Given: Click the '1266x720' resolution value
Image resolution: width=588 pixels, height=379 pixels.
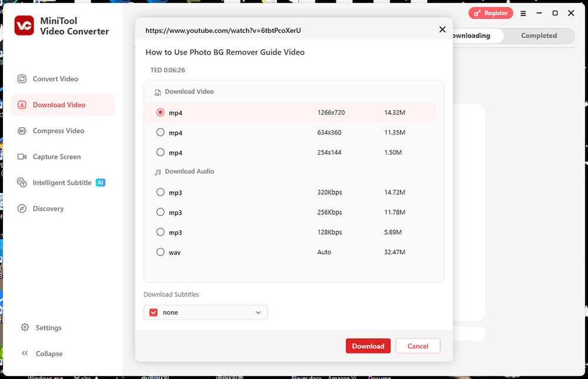Looking at the screenshot, I should 331,112.
